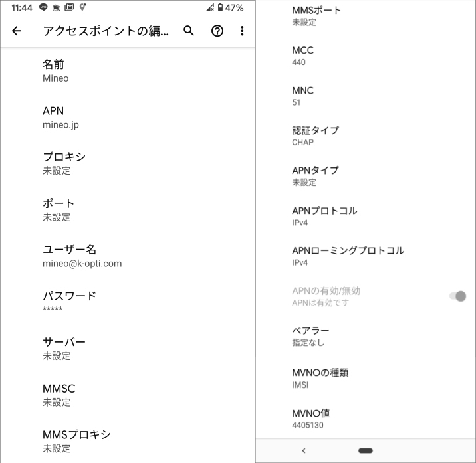Open the MMSプロキシ setting
This screenshot has height=463, width=476.
click(x=128, y=441)
